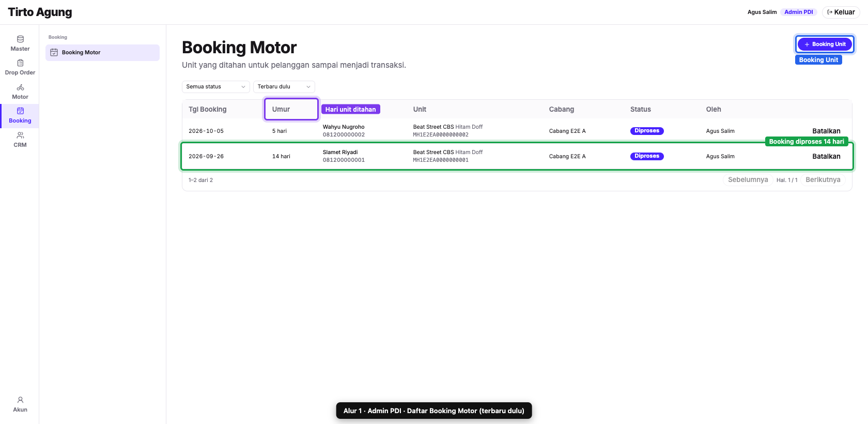This screenshot has height=424, width=868.
Task: Expand the Semua status filter dropdown
Action: (216, 87)
